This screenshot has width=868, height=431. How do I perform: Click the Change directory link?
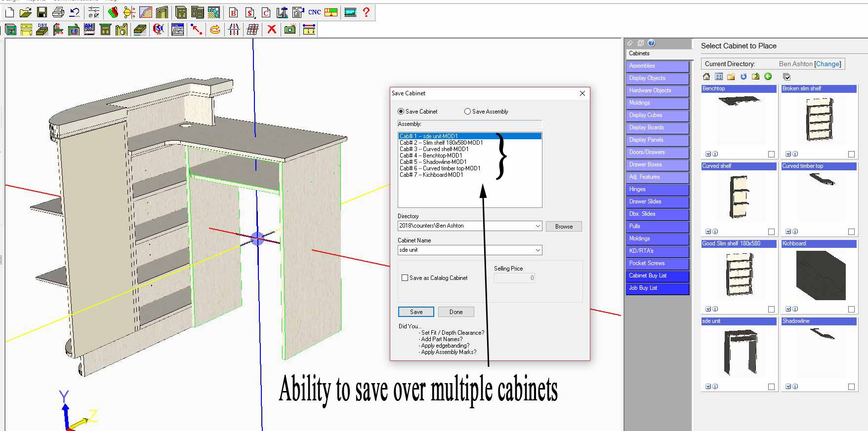click(827, 64)
